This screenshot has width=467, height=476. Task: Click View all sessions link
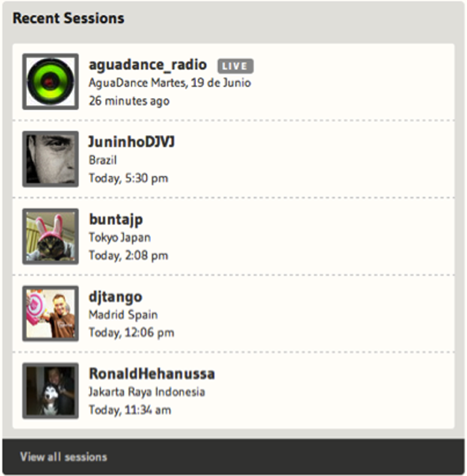[x=63, y=457]
